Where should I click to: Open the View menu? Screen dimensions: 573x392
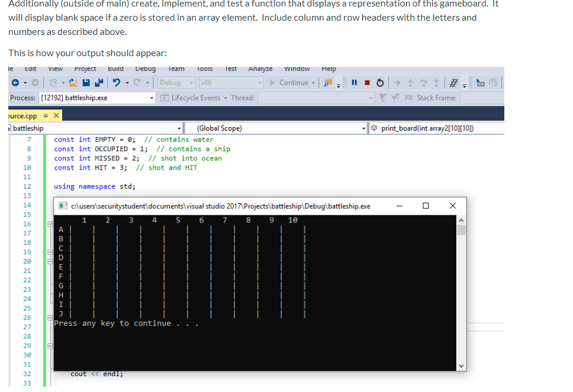pos(56,69)
